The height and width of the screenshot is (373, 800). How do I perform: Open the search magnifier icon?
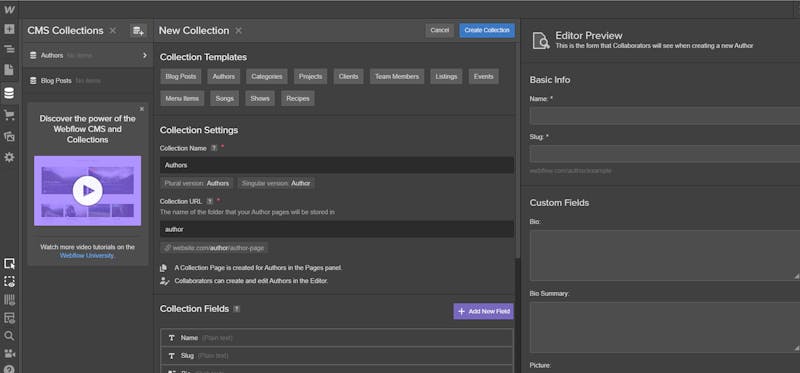[9, 336]
